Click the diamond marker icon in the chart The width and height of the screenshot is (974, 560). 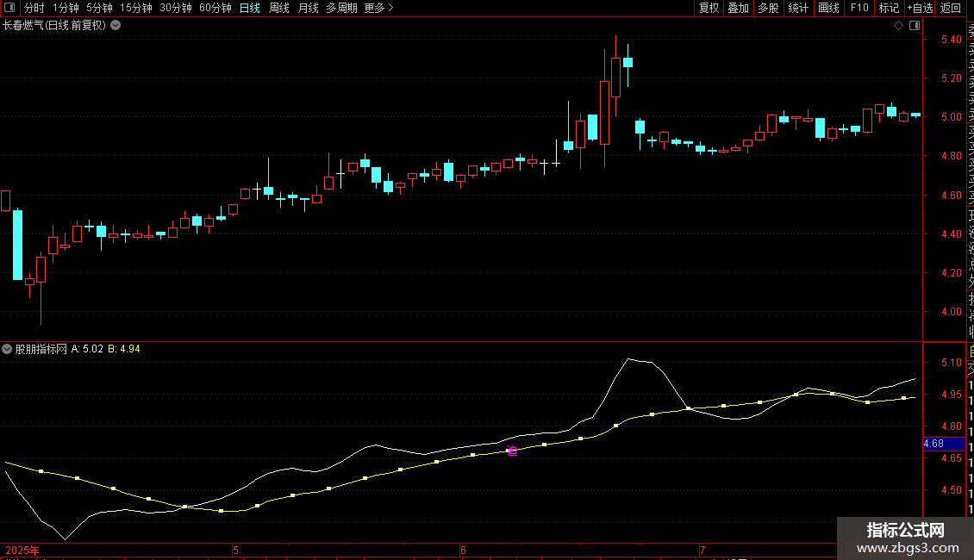[898, 25]
